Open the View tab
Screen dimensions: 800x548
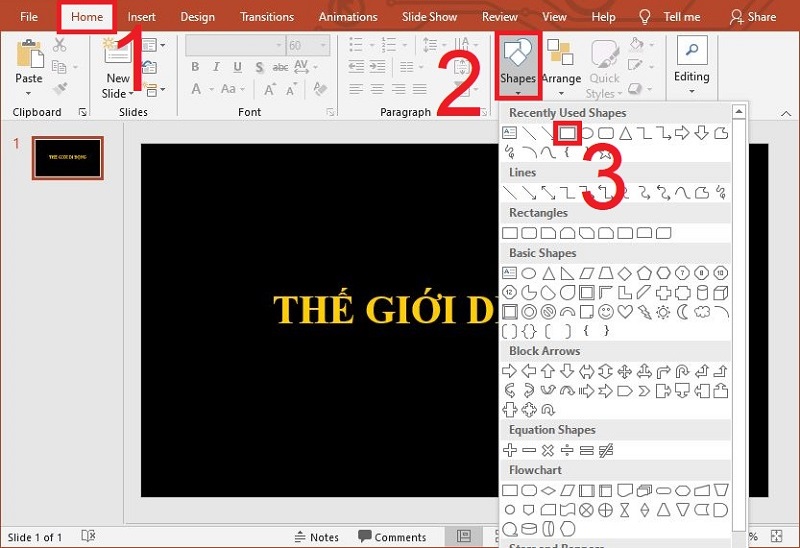pos(554,17)
